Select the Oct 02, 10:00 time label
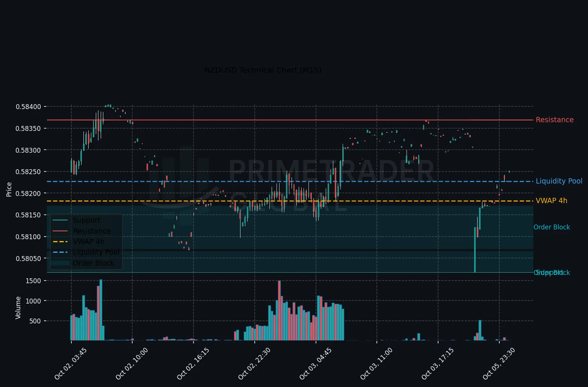The height and width of the screenshot is (387, 588). 132,364
